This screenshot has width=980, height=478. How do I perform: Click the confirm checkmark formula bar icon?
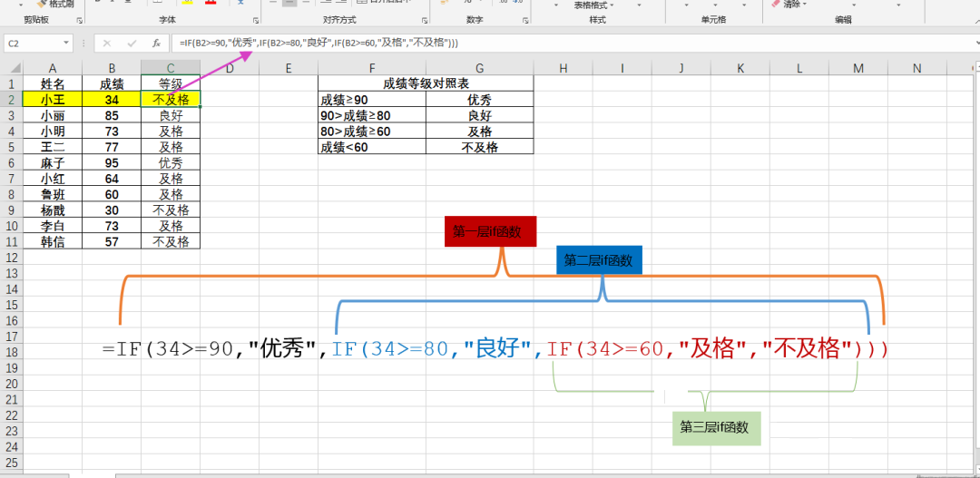132,44
